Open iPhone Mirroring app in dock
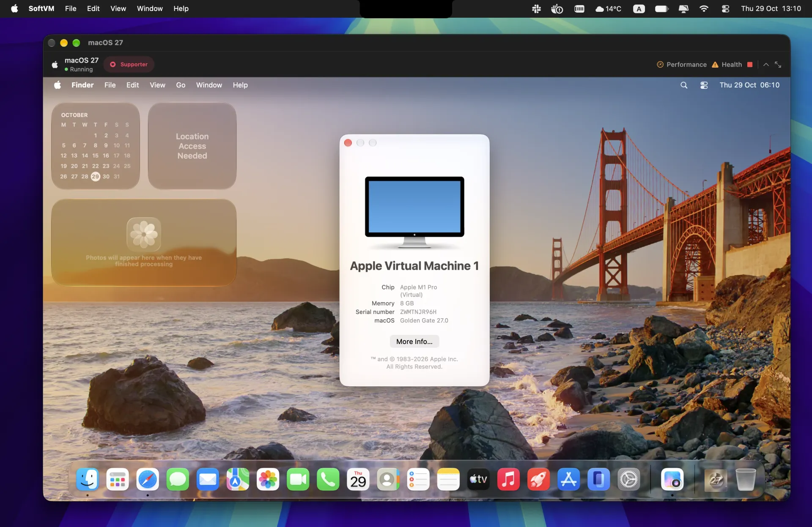 (598, 479)
